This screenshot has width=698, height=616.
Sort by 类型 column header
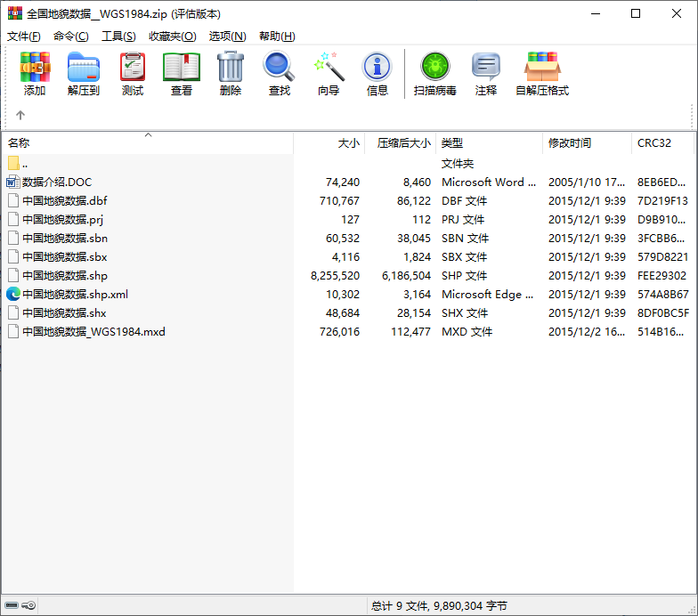click(490, 142)
